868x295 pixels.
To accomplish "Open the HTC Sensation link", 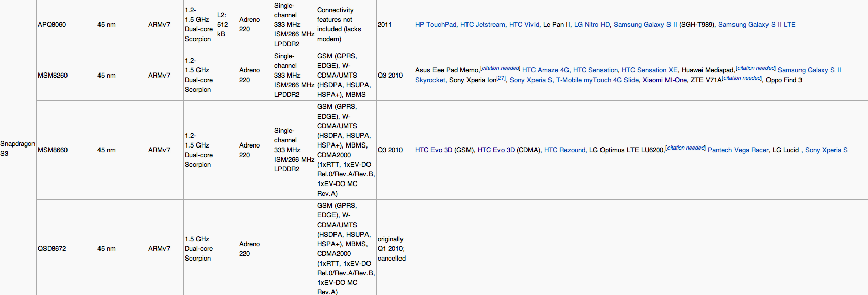I will coord(595,70).
